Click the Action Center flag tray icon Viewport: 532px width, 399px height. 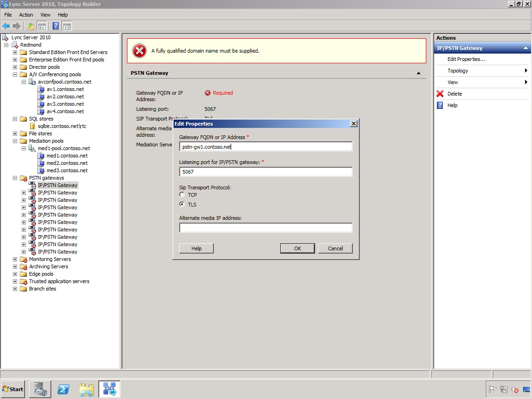(x=493, y=389)
